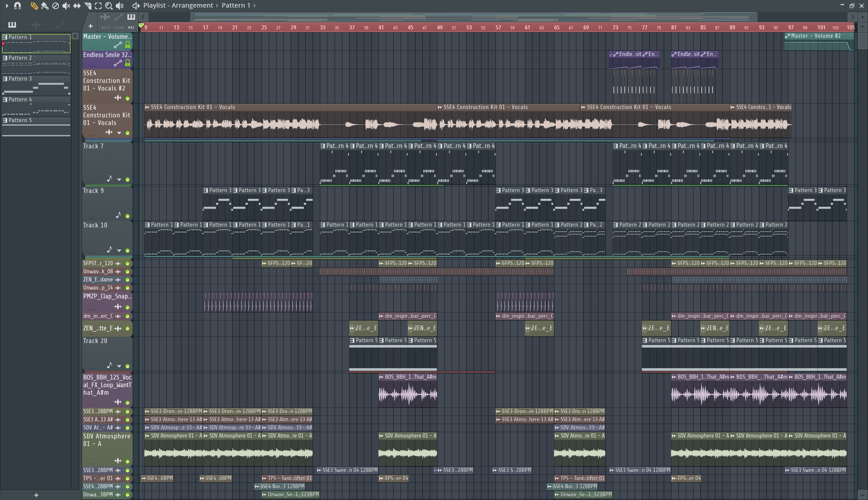Image resolution: width=868 pixels, height=500 pixels.
Task: Toggle lock on Endless Smile track
Action: pyautogui.click(x=128, y=63)
